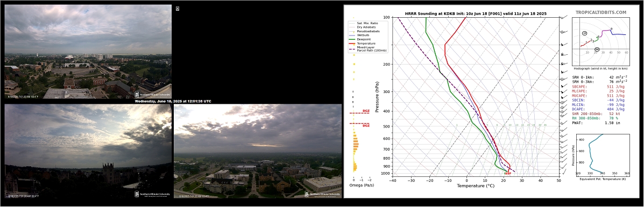Image resolution: width=644 pixels, height=207 pixels.
Task: Open the top-left campus webcam image
Action: [x=88, y=52]
